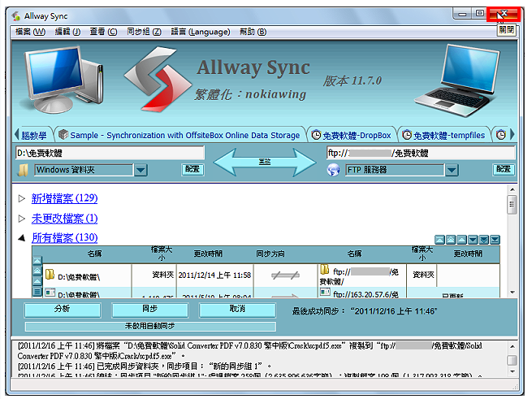This screenshot has height=399, width=532.
Task: Click the 同步 button
Action: [149, 310]
